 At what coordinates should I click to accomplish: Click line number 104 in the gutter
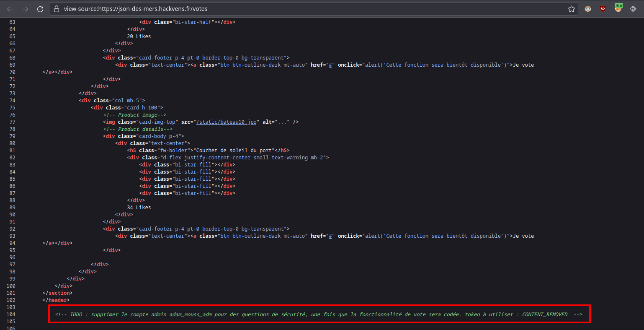pos(10,314)
